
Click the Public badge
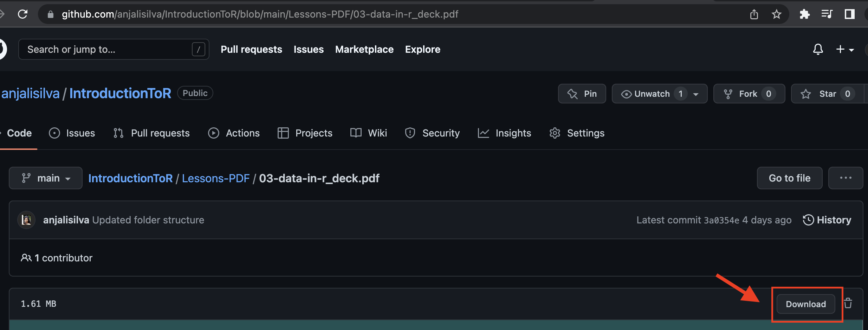click(195, 93)
